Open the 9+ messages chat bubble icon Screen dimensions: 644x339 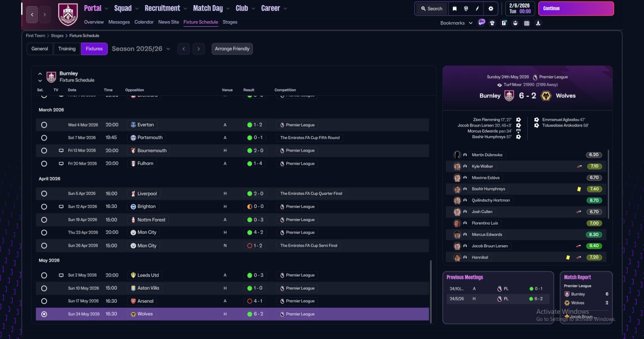coord(481,22)
